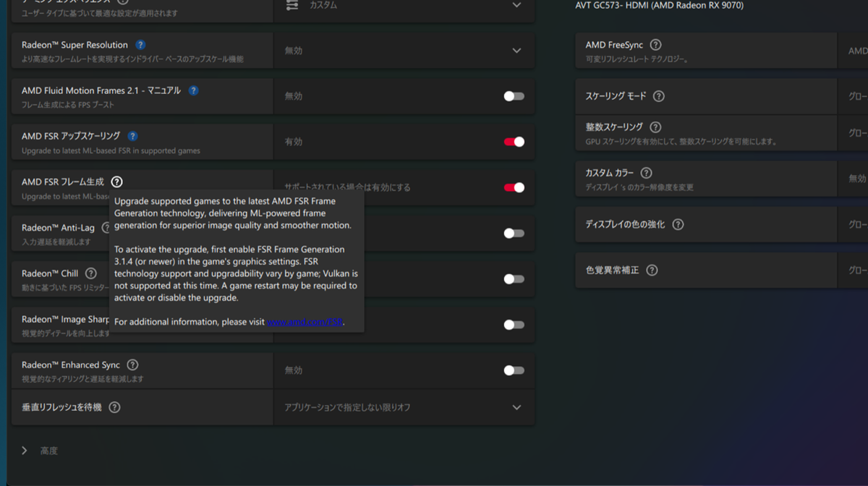Enable AMD Fluid Motion Frames 2.1 toggle
The height and width of the screenshot is (486, 868).
point(514,96)
